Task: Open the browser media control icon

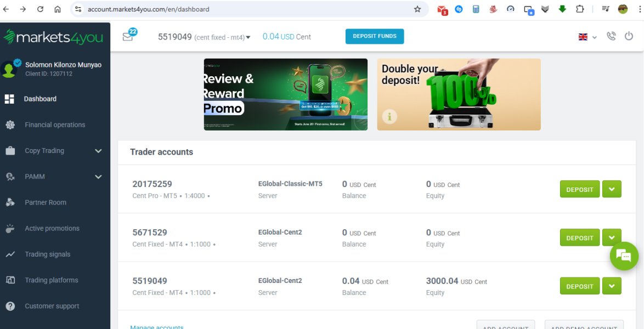Action: click(605, 9)
